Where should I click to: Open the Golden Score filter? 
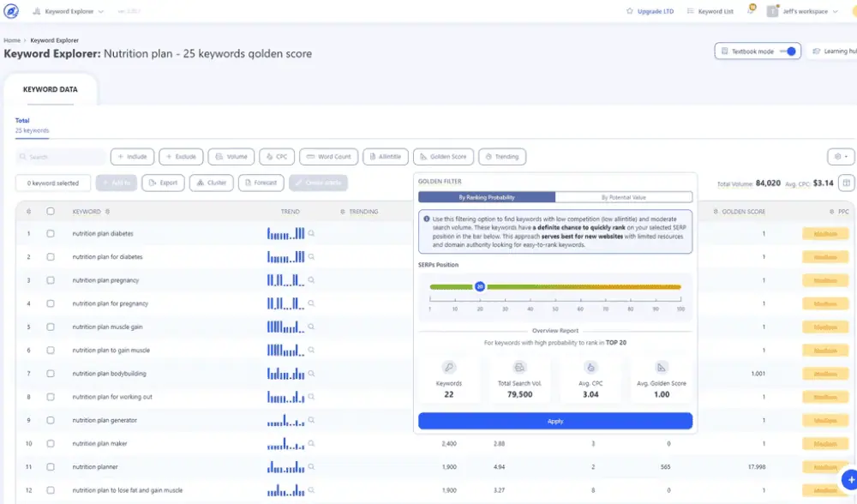click(x=443, y=157)
